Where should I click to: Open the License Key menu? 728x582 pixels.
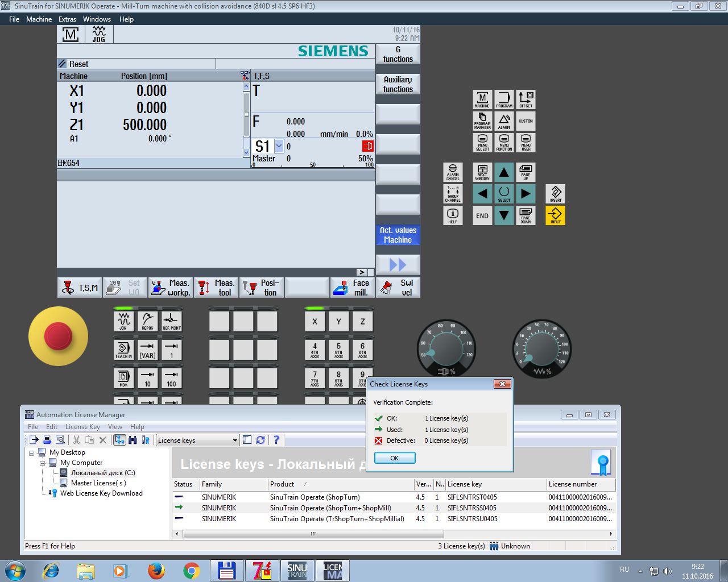[82, 427]
